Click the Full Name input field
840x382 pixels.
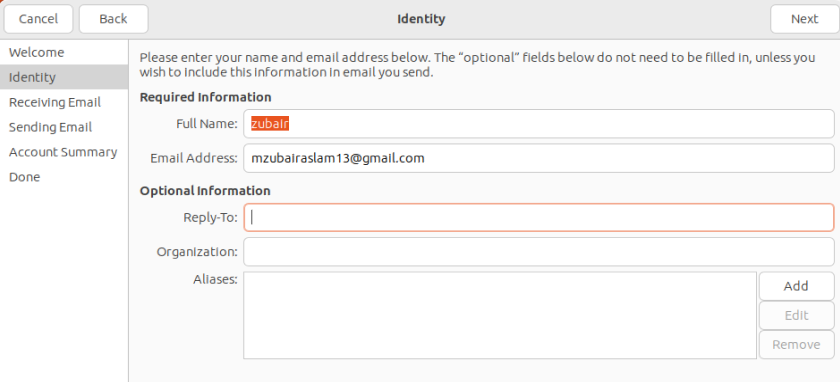tap(539, 124)
